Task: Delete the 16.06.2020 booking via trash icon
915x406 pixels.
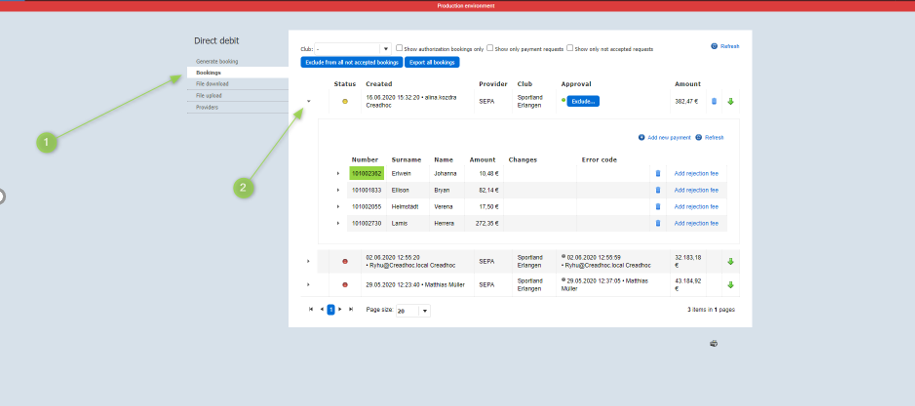Action: [713, 101]
